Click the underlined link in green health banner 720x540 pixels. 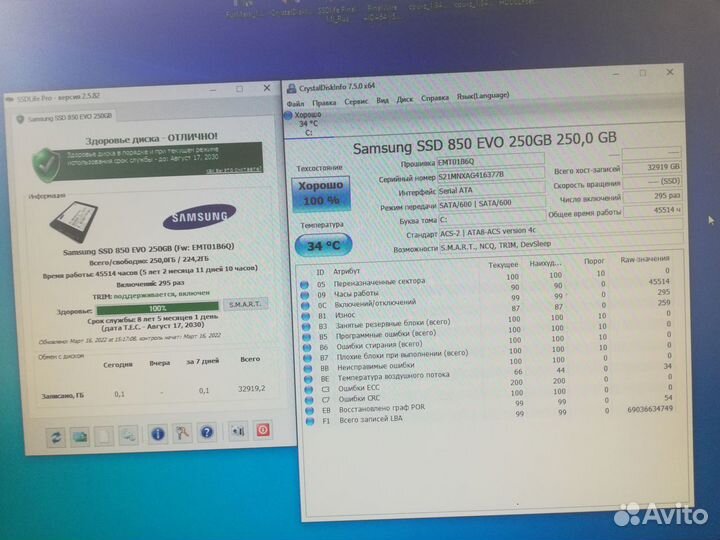point(235,170)
